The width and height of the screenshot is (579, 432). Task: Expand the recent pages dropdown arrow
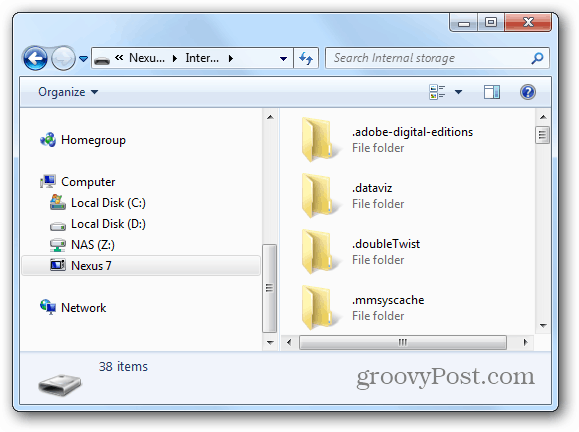click(84, 59)
